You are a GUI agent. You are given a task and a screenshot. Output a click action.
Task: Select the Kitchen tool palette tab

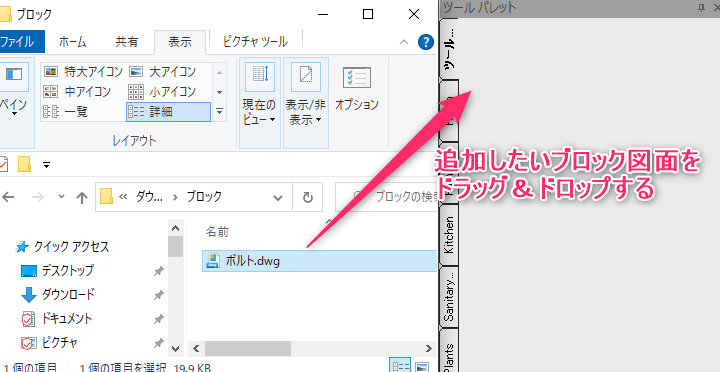(x=449, y=235)
